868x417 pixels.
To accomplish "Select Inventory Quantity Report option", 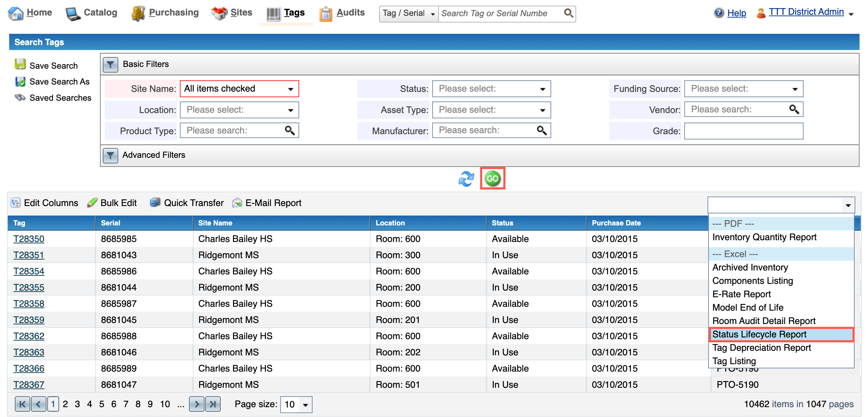I will click(x=764, y=237).
